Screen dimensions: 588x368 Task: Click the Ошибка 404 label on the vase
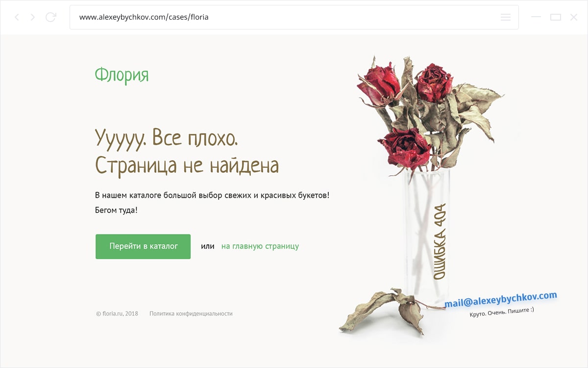click(439, 241)
